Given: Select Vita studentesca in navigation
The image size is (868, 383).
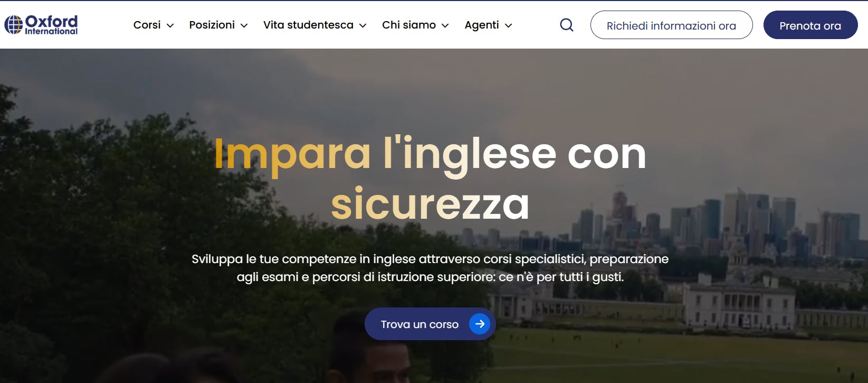Looking at the screenshot, I should click(308, 25).
